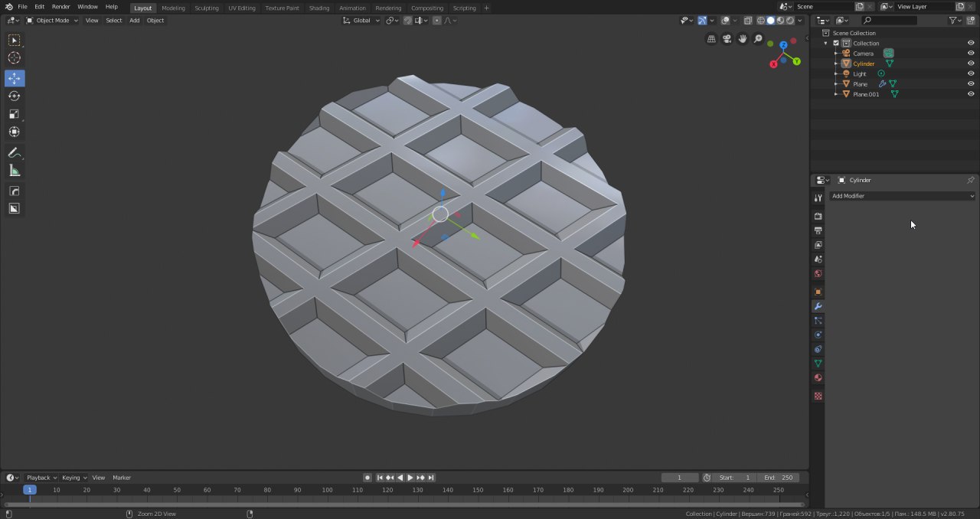Hide the Plane object in outliner

coord(971,84)
